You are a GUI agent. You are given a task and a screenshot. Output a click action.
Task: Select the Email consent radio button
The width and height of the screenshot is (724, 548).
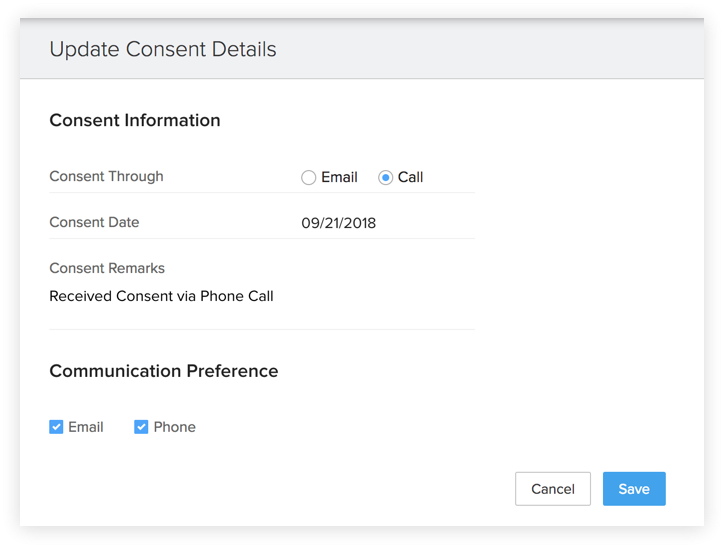pos(308,177)
